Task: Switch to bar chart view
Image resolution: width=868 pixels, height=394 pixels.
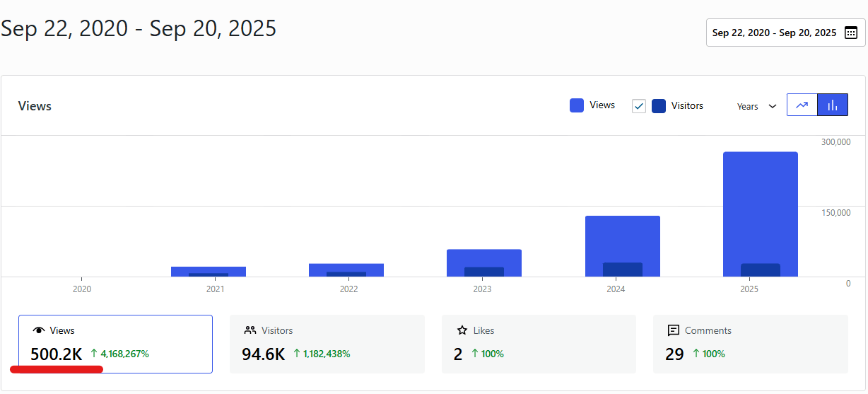Action: coord(833,105)
